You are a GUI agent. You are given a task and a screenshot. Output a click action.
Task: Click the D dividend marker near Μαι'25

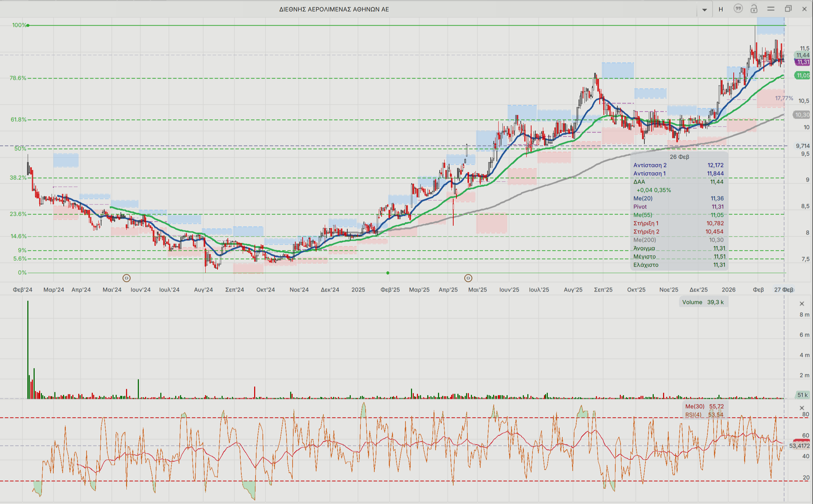pos(468,278)
